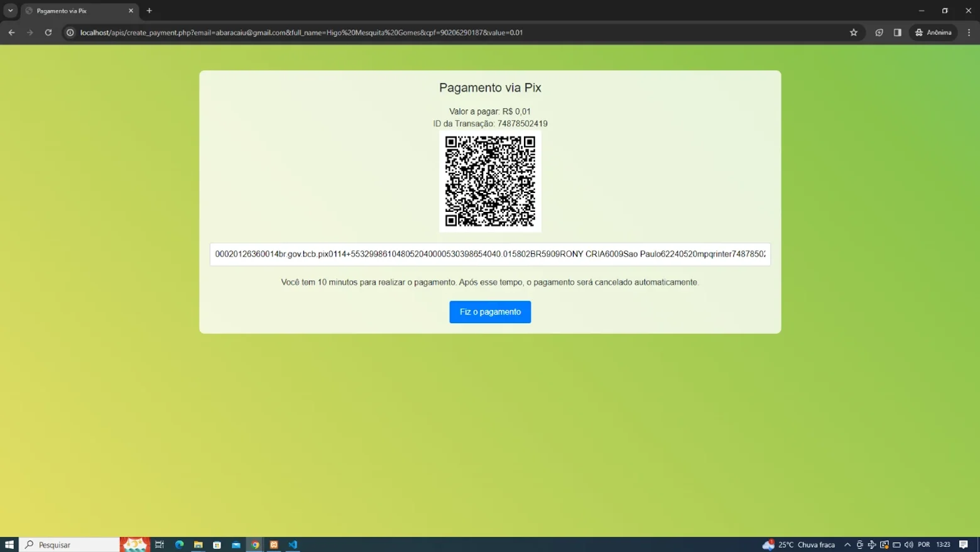
Task: Open the clock showing 13:23
Action: click(943, 544)
